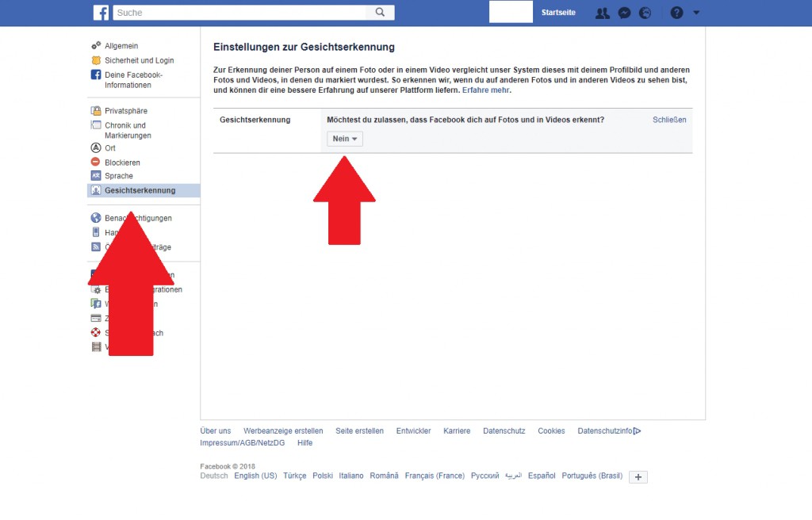The image size is (812, 520).
Task: Open more languages plus button
Action: pyautogui.click(x=638, y=476)
